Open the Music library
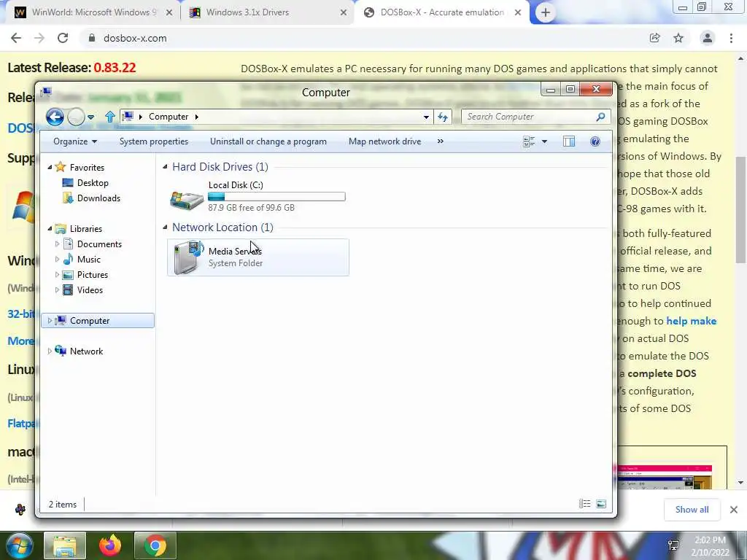Image resolution: width=747 pixels, height=560 pixels. coord(88,260)
